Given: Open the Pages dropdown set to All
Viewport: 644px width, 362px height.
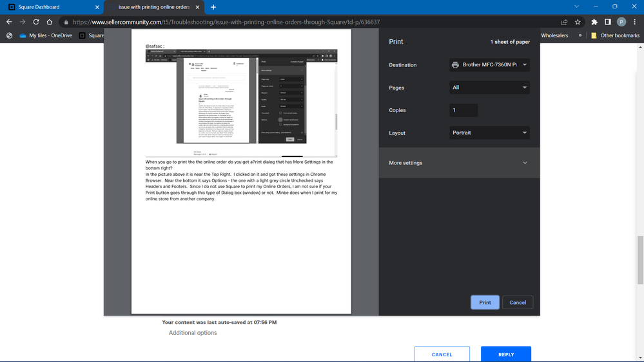Looking at the screenshot, I should coord(489,88).
